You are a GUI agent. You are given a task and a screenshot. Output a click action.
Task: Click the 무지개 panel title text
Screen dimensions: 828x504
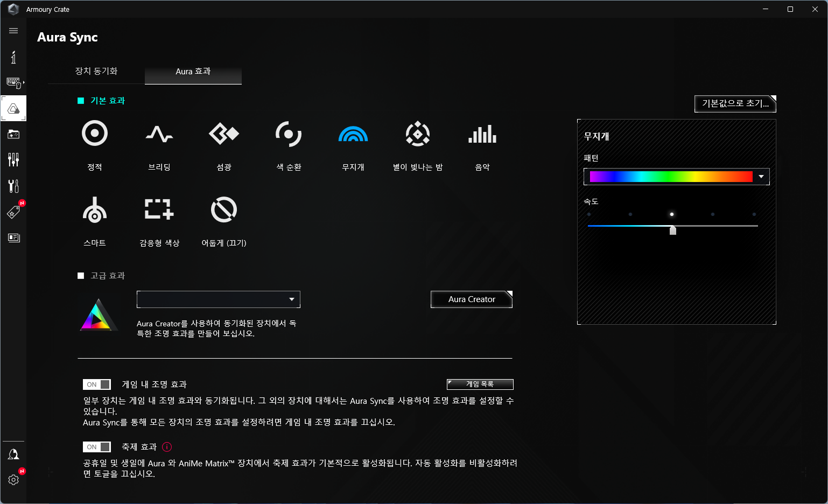(597, 136)
